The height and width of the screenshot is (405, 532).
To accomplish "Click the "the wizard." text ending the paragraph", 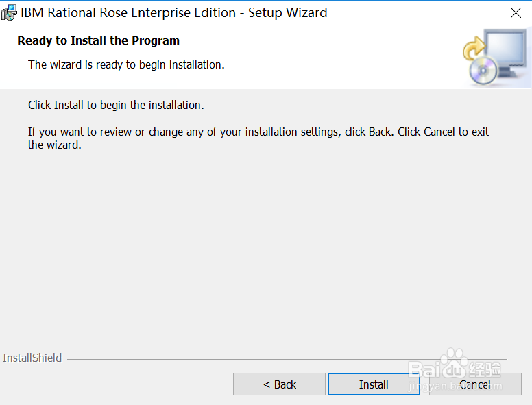I will pyautogui.click(x=55, y=145).
